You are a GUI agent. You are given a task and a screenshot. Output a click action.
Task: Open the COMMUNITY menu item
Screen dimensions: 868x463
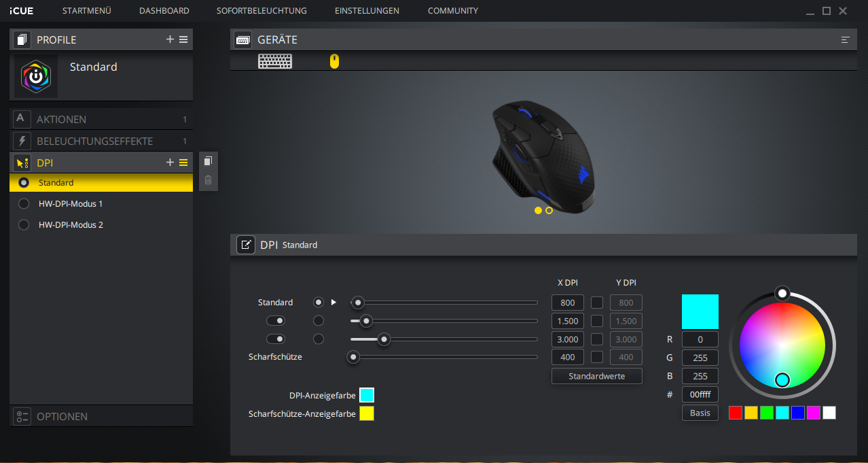click(x=453, y=11)
